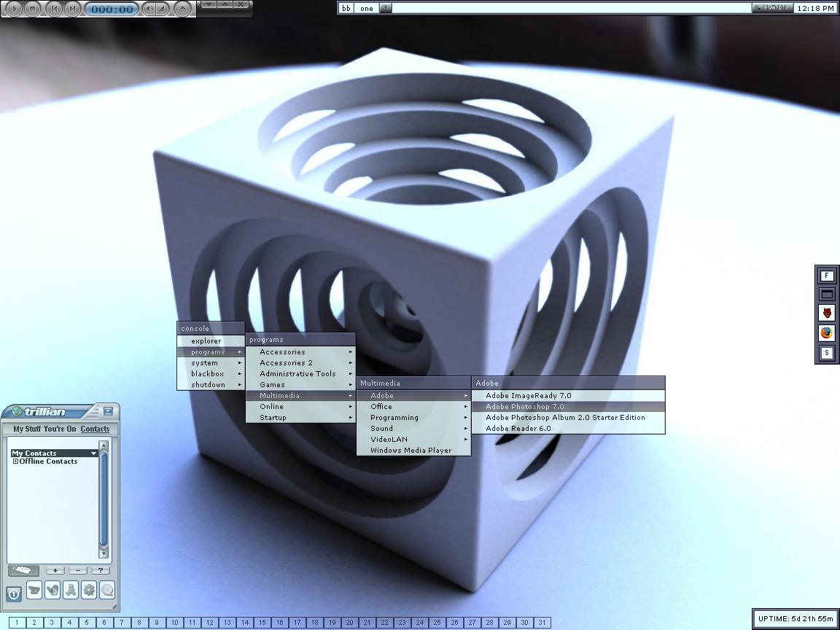Mute the media player speaker
Screen dimensions: 840x630
coord(149,9)
